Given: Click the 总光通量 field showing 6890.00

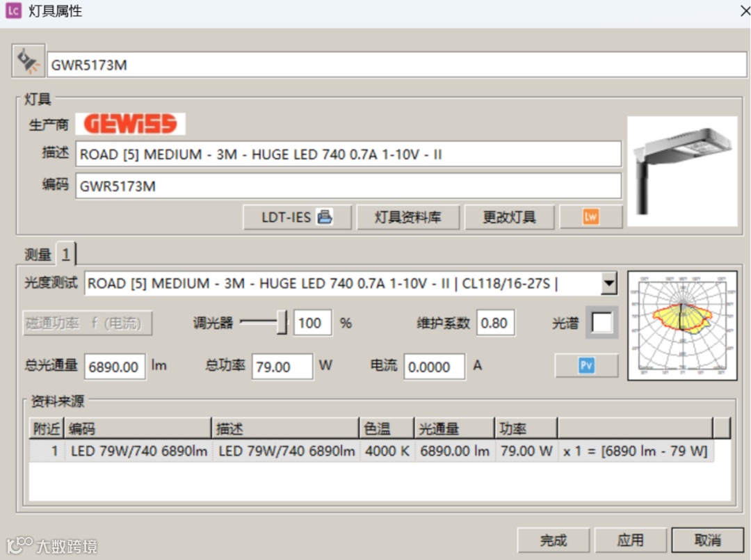Looking at the screenshot, I should (115, 367).
